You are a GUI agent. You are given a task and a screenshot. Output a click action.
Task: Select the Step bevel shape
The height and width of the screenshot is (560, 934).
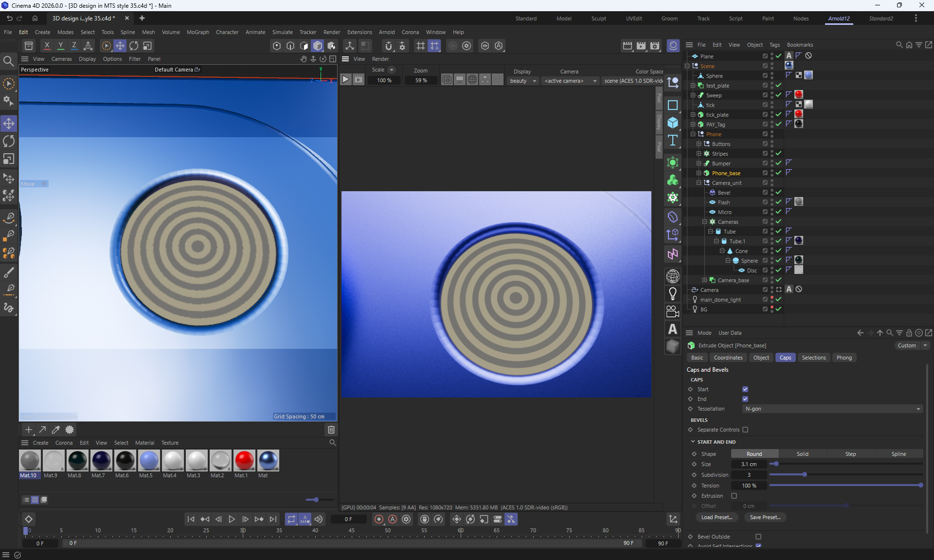[x=850, y=454]
